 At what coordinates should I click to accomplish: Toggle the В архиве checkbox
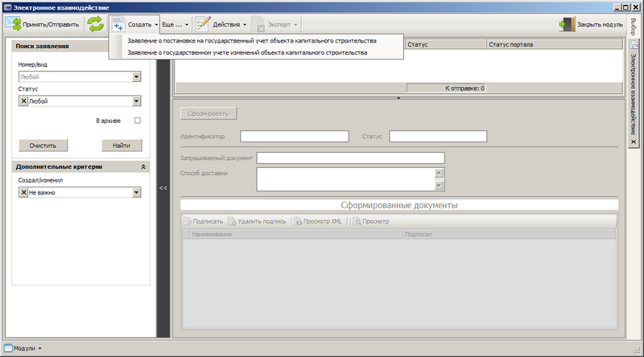pos(137,121)
